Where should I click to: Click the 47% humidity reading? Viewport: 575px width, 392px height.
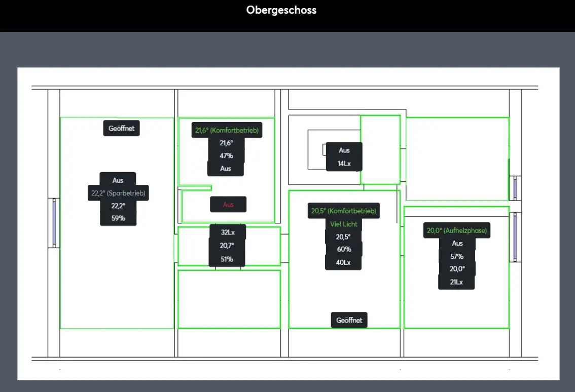coord(226,156)
